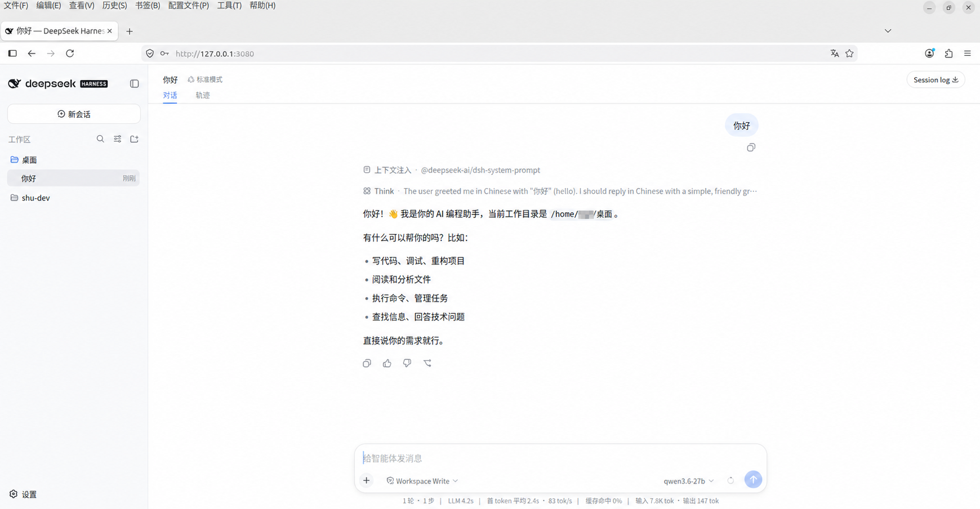Collapse the 桌面 workspace folder

[x=74, y=160]
